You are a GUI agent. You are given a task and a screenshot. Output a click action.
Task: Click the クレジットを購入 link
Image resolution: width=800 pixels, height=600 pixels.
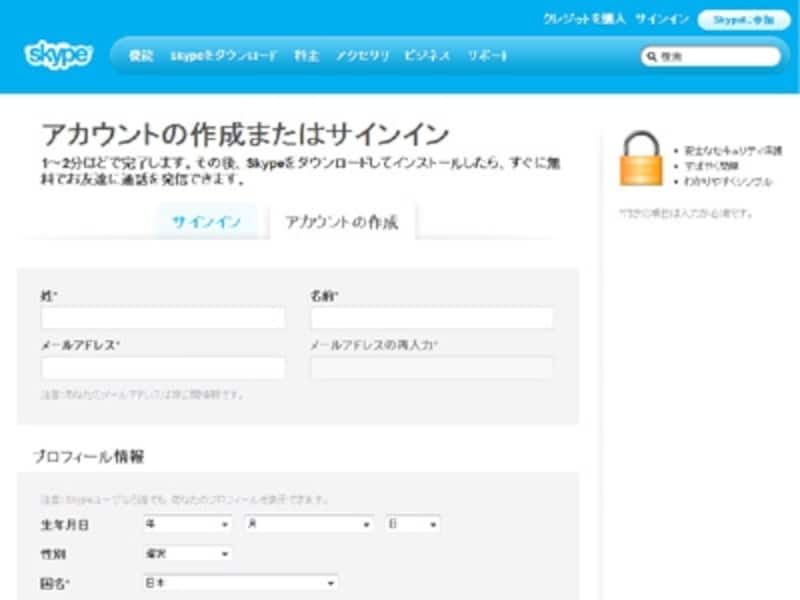584,19
